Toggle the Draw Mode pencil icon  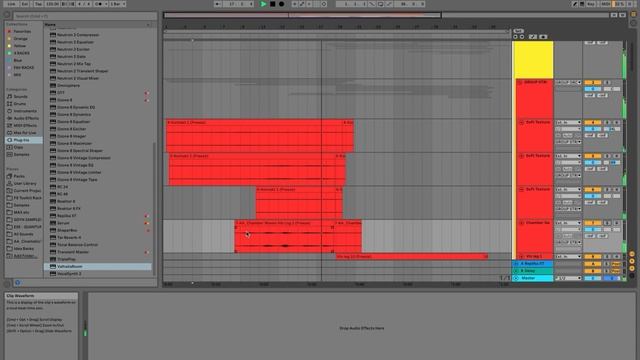tap(575, 4)
